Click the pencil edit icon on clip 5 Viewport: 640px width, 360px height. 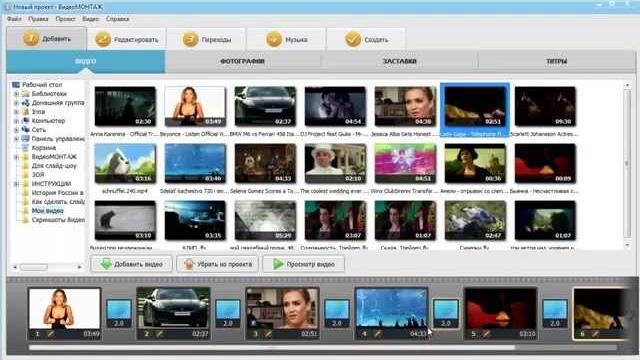487,334
